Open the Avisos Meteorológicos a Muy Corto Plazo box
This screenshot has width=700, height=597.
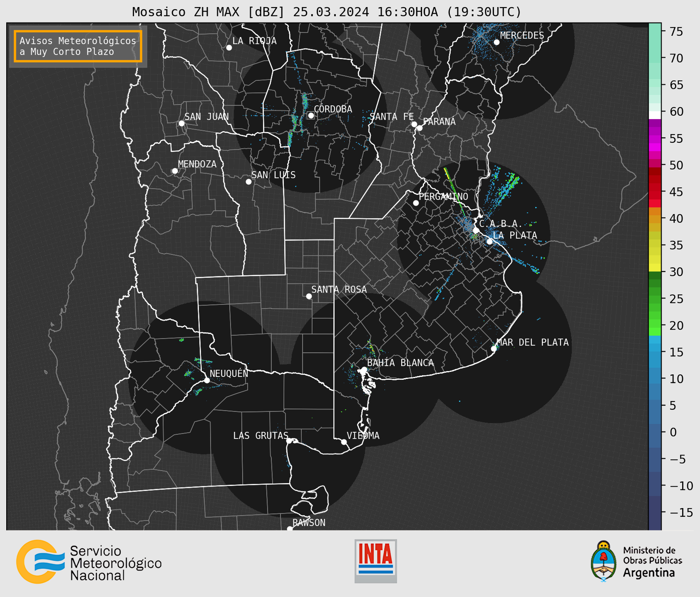[x=78, y=46]
